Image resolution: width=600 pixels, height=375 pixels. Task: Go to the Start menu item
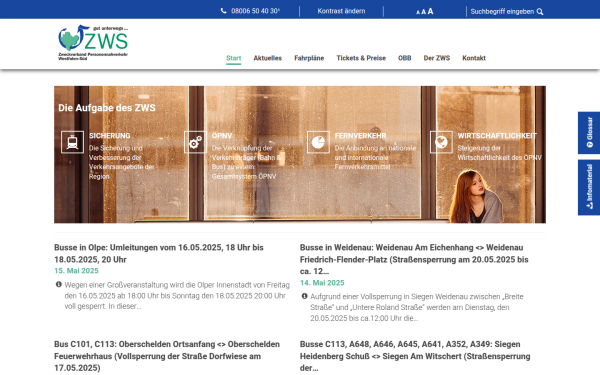[x=233, y=58]
